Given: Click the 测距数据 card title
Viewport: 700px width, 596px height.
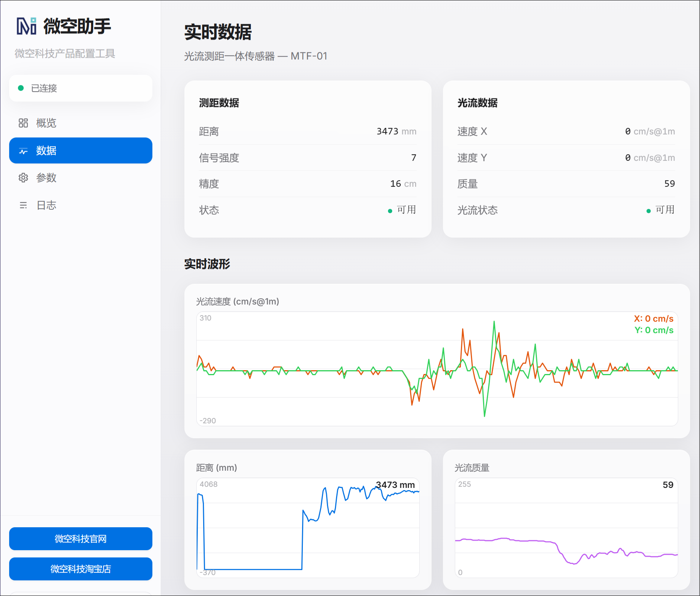Looking at the screenshot, I should (x=219, y=103).
